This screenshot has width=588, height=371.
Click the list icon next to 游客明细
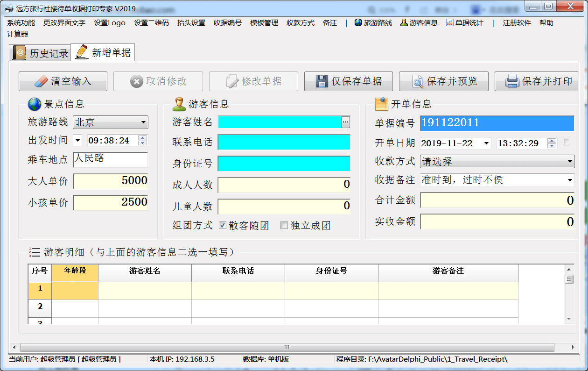(35, 252)
